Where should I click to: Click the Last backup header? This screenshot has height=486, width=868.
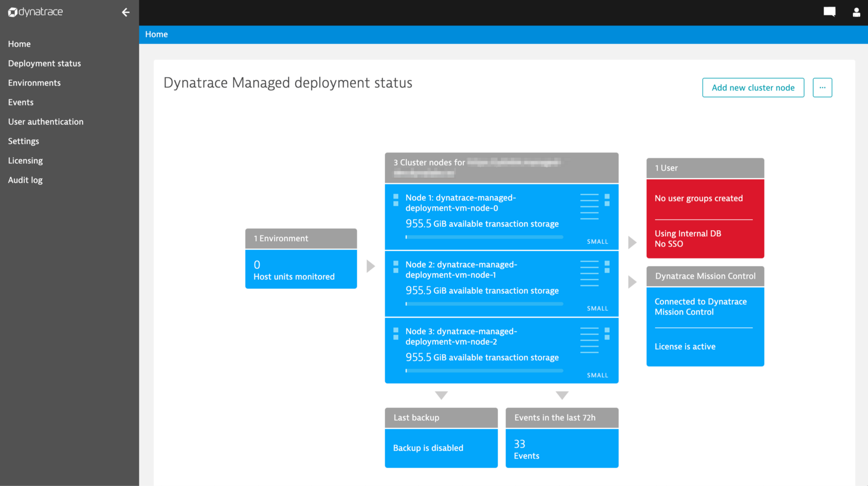pos(441,418)
